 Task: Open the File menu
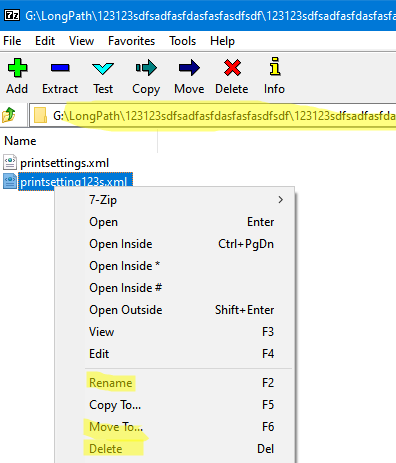tap(12, 41)
